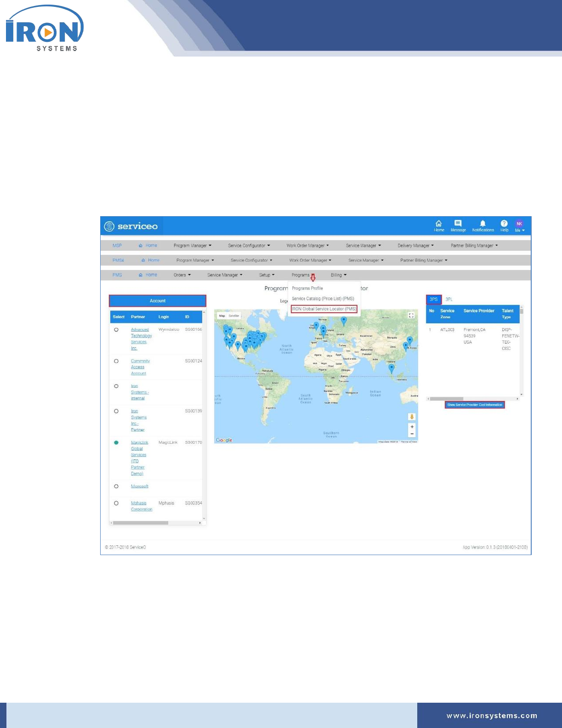Open Iron Systems - internal link

coord(140,392)
